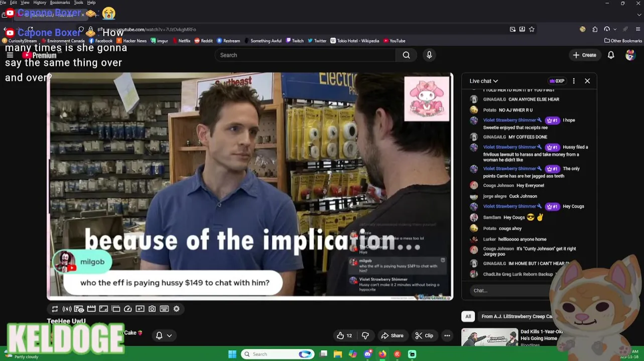Click the sparkle video filters icon

click(x=140, y=309)
